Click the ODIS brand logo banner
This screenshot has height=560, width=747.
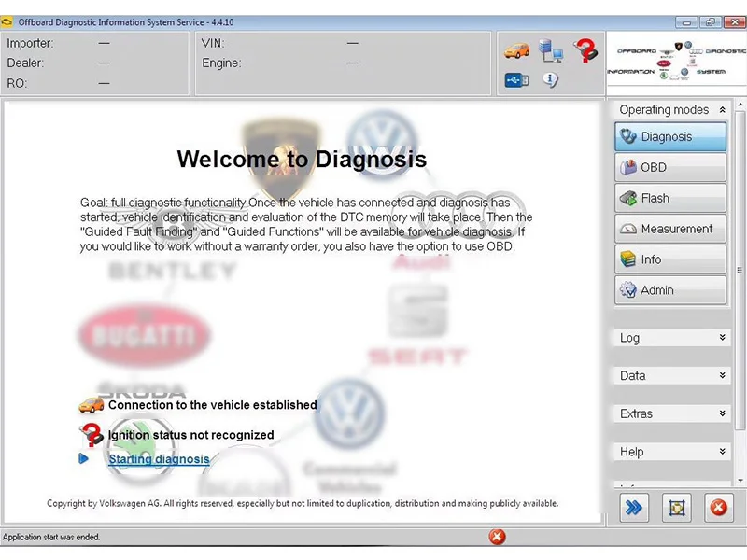click(676, 61)
